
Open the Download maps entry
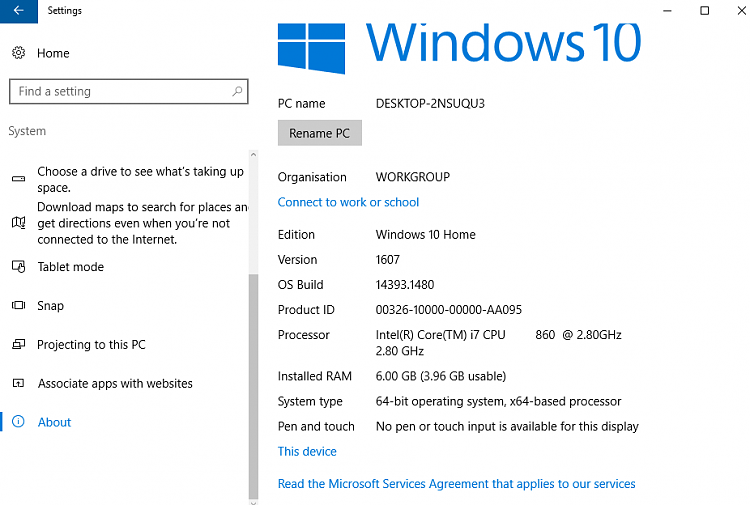click(143, 223)
